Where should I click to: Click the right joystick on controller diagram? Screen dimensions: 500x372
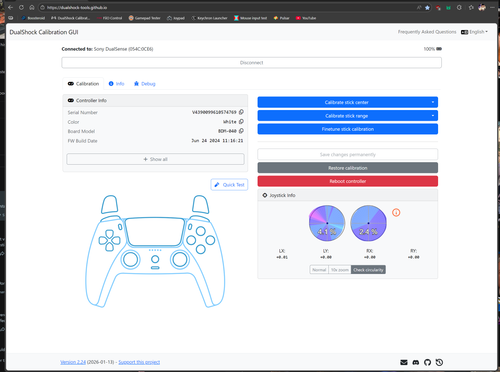click(179, 259)
